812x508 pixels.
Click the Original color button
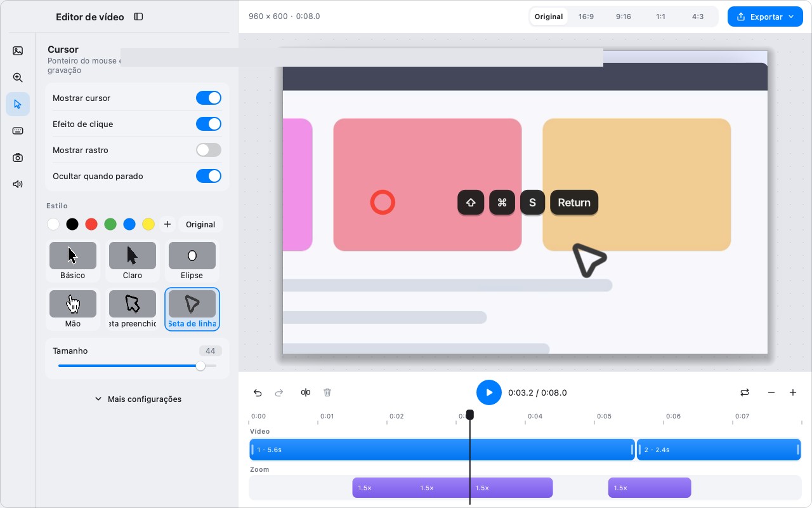click(x=200, y=224)
